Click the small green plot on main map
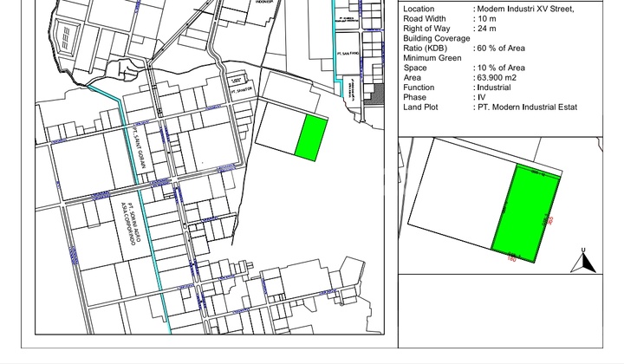Viewport: 624px width, 364px height. pyautogui.click(x=311, y=137)
